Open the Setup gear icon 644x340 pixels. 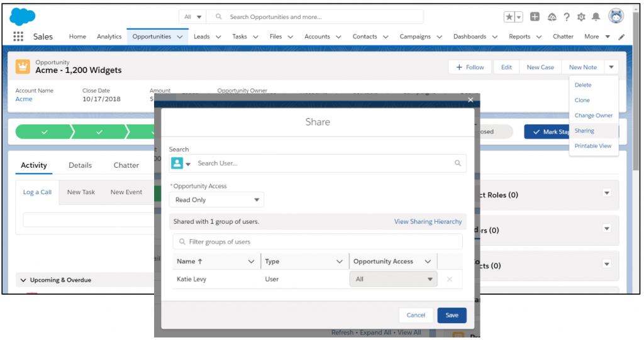coord(581,17)
